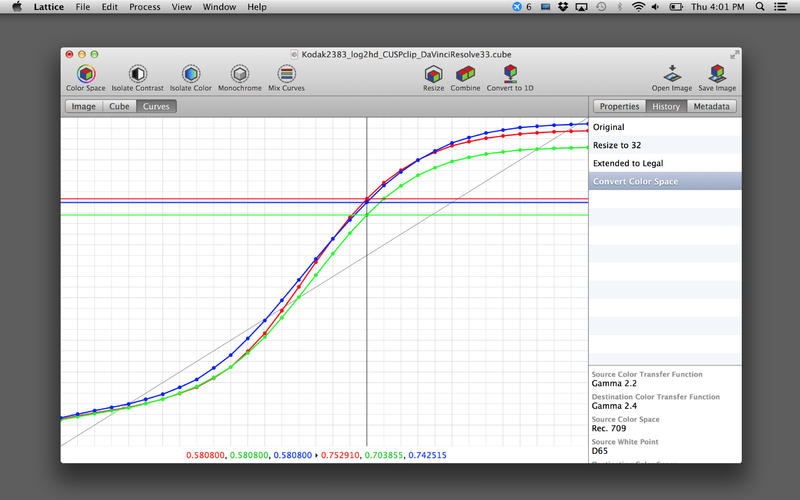Click Convert to 1D icon
Viewport: 800px width, 500px height.
[510, 74]
